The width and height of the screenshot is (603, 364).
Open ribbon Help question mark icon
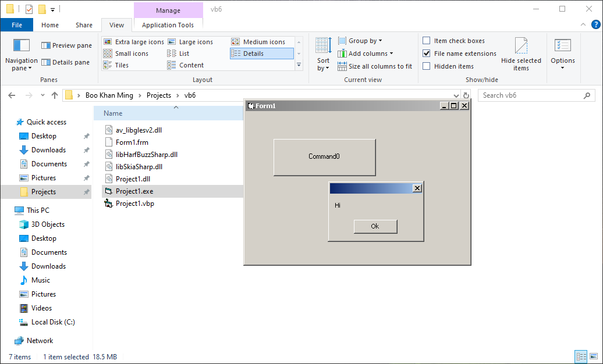[595, 24]
